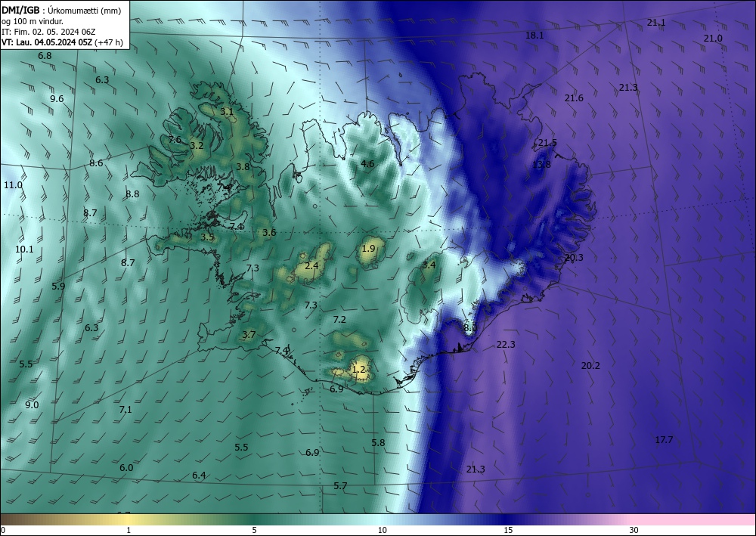Click the map value "3.8"
Viewport: 756px width, 536px height.
pos(243,167)
